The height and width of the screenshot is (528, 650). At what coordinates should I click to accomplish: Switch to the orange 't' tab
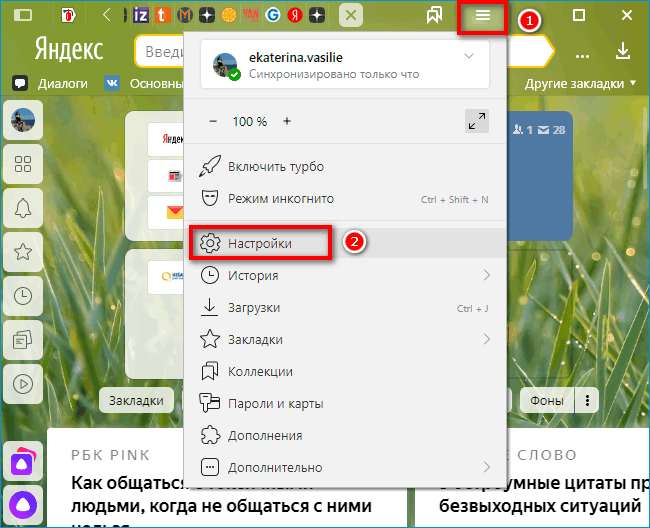162,16
